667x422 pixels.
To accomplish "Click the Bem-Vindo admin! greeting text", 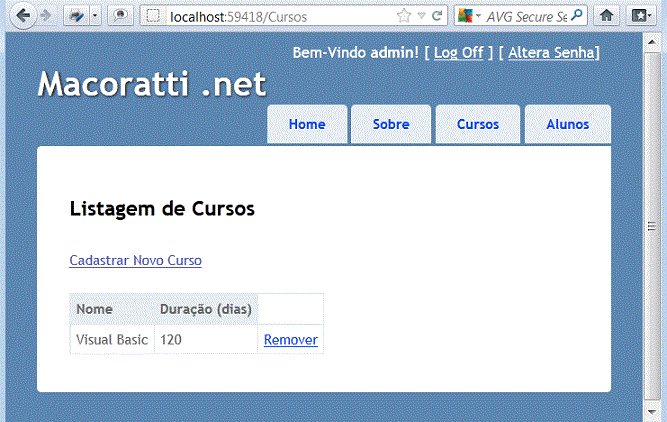I will coord(356,53).
